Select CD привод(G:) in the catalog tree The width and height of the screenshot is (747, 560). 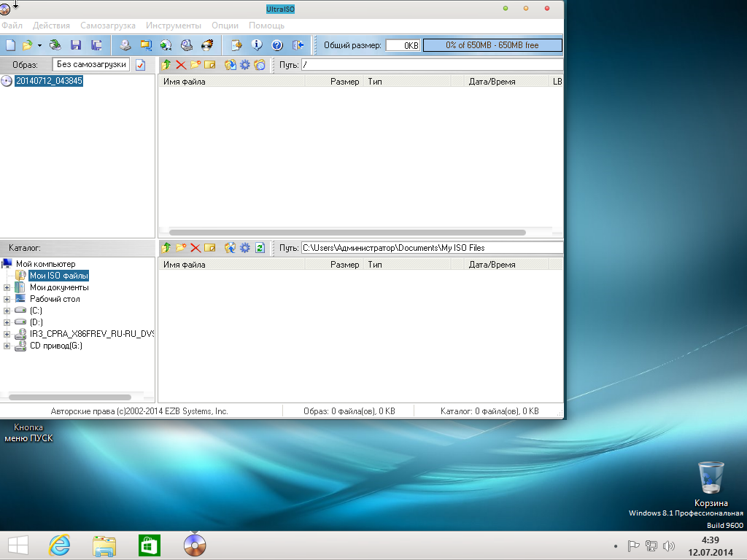[55, 346]
